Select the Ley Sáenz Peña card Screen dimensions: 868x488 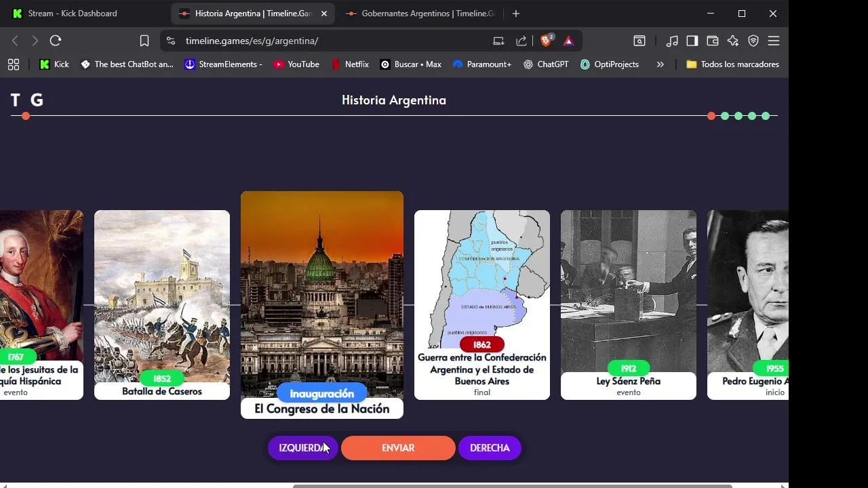[x=629, y=305]
